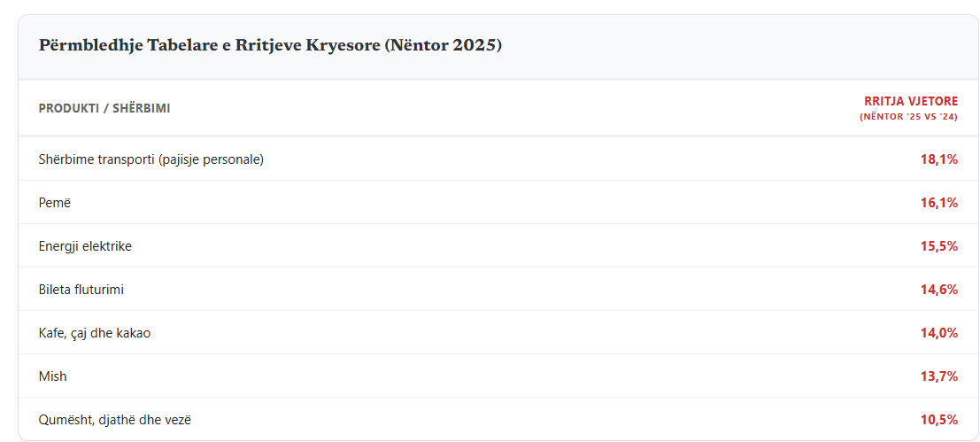
Task: Click the 'Shërbime transporti' row label
Action: [96, 159]
